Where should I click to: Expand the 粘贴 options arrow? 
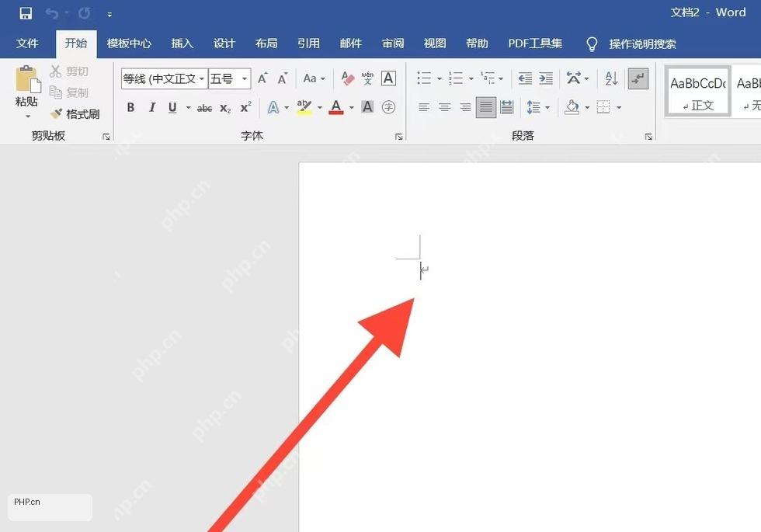point(28,116)
